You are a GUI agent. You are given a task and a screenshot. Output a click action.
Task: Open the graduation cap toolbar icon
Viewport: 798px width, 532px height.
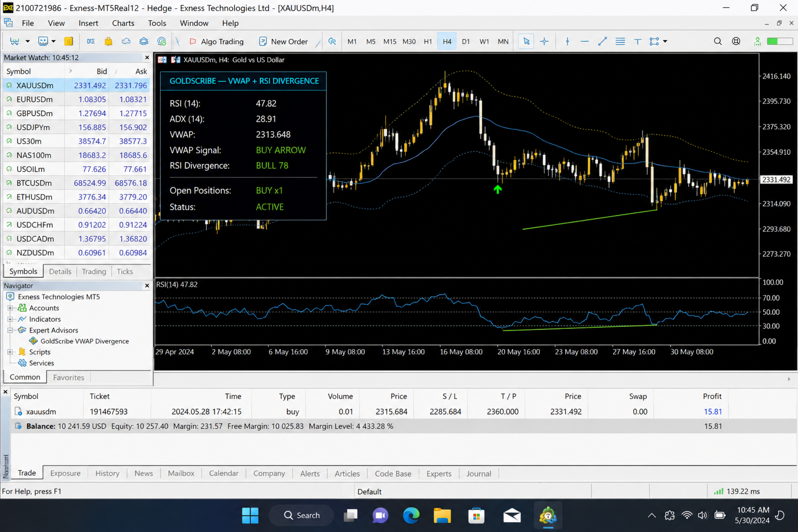[x=144, y=42]
